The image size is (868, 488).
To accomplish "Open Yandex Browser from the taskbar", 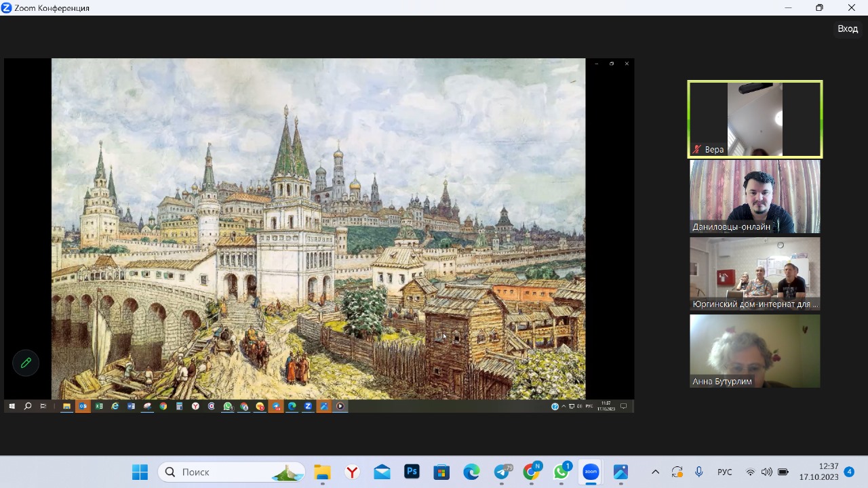I will tap(352, 472).
